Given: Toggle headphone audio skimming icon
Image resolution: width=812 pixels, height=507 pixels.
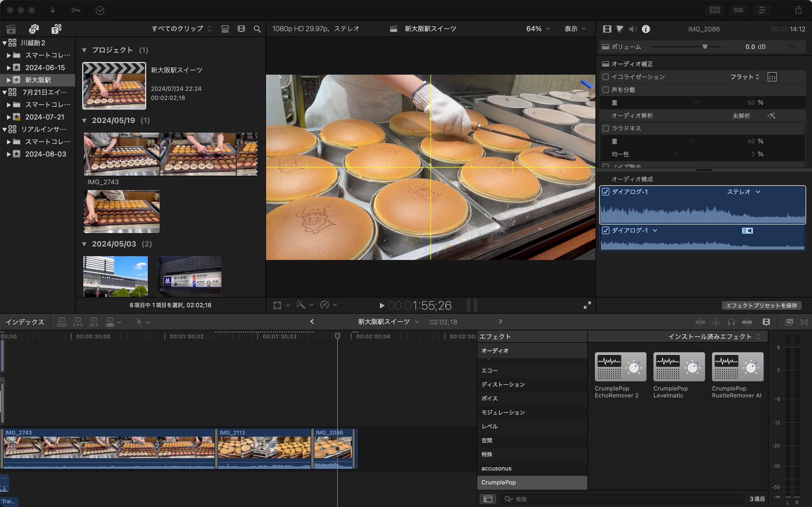Looking at the screenshot, I should click(x=731, y=322).
